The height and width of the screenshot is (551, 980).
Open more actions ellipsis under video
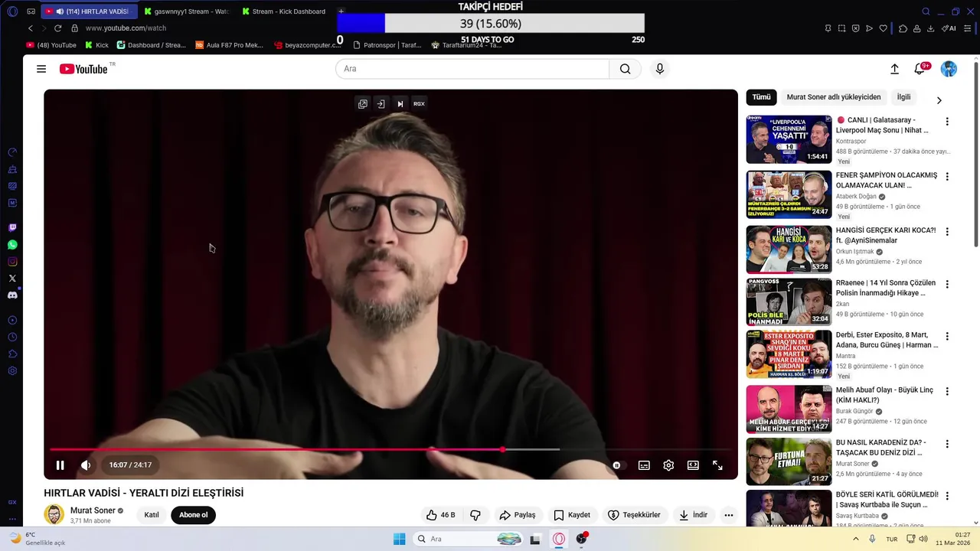tap(729, 515)
